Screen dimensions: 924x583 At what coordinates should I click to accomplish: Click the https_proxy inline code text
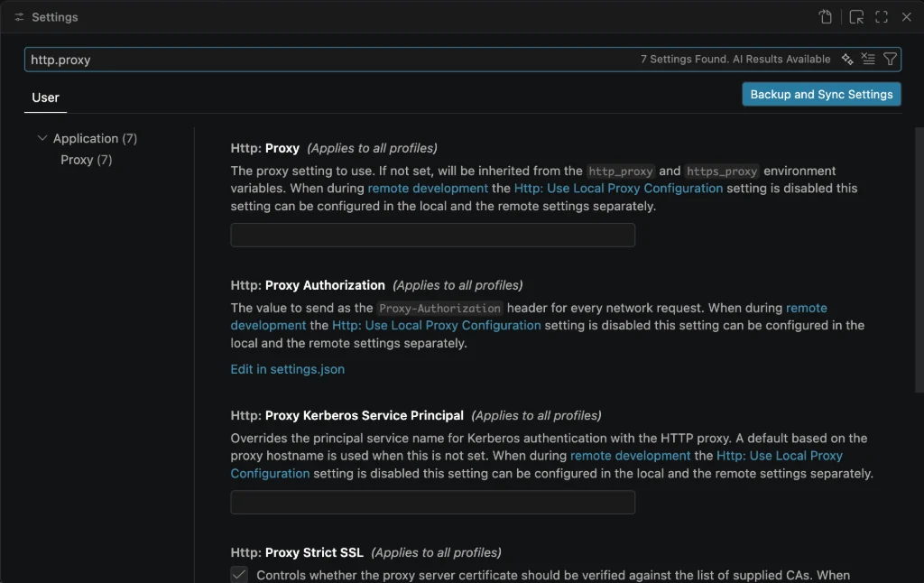722,171
